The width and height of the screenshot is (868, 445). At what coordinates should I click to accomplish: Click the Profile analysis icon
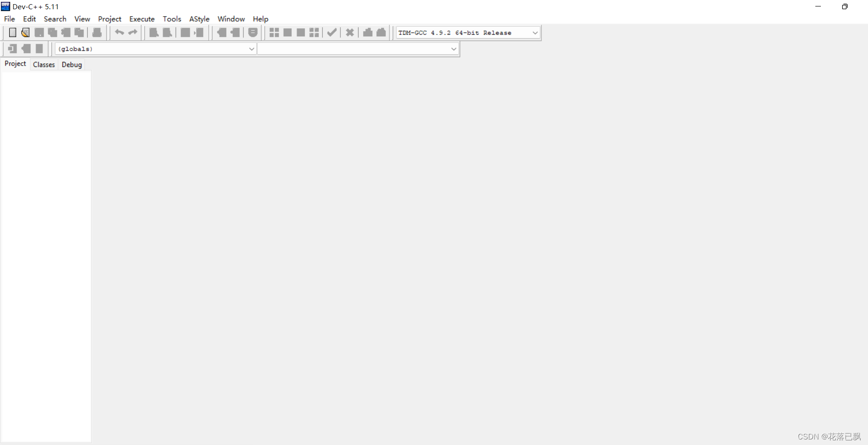click(x=368, y=32)
